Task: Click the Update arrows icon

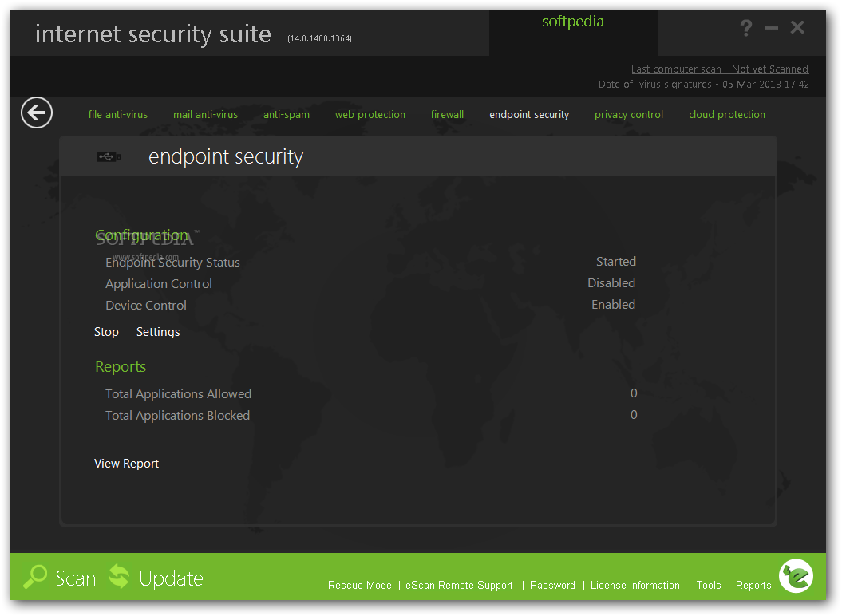Action: pos(119,577)
